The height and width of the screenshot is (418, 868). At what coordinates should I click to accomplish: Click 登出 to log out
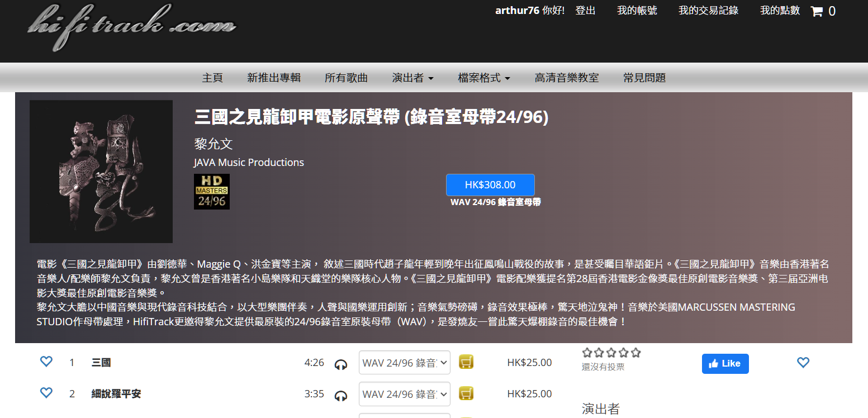[x=585, y=11]
